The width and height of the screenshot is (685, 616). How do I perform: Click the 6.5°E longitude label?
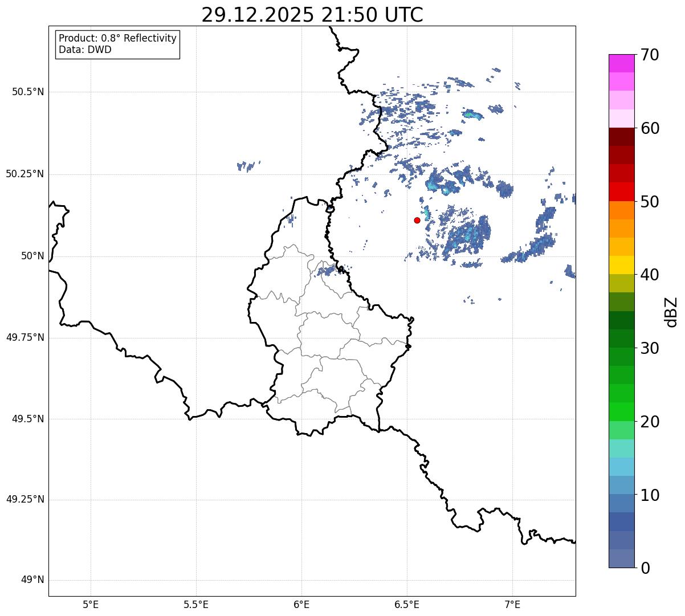point(407,604)
